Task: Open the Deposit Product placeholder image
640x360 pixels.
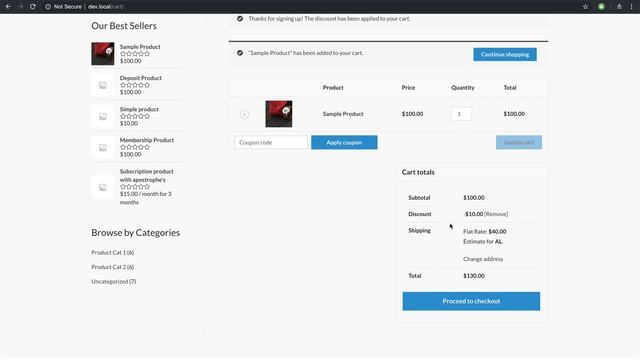Action: (x=102, y=85)
